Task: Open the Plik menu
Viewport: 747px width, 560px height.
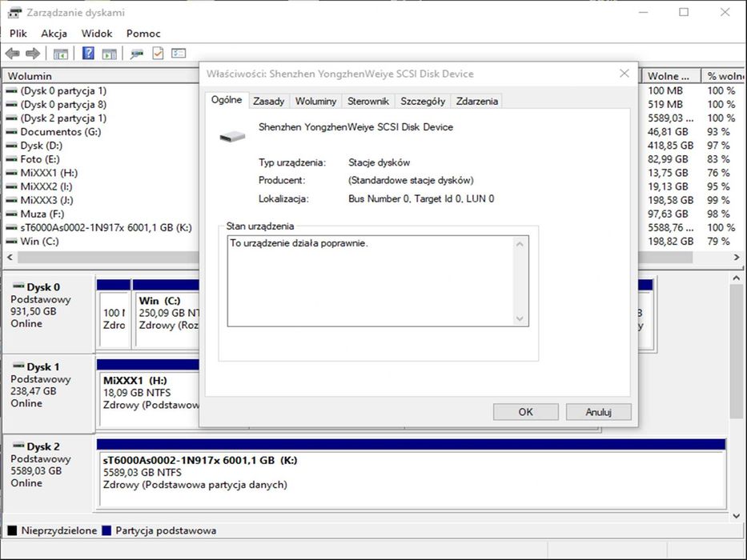Action: (x=18, y=34)
